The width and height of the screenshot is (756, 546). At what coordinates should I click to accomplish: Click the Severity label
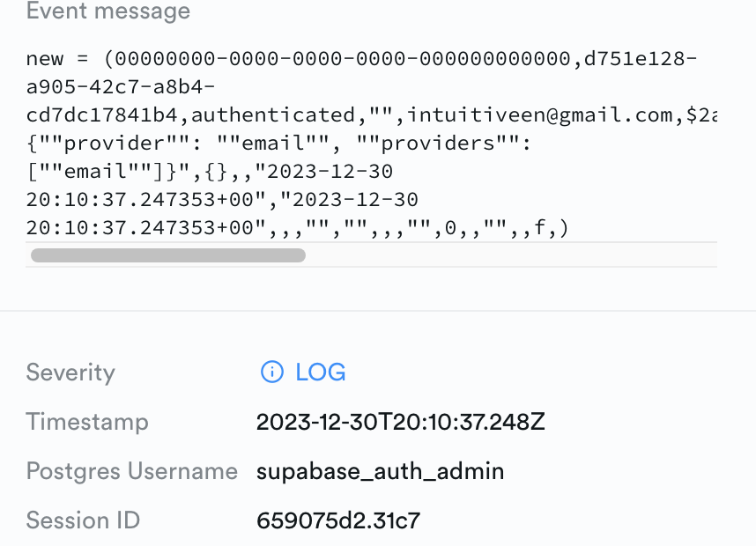pos(70,373)
